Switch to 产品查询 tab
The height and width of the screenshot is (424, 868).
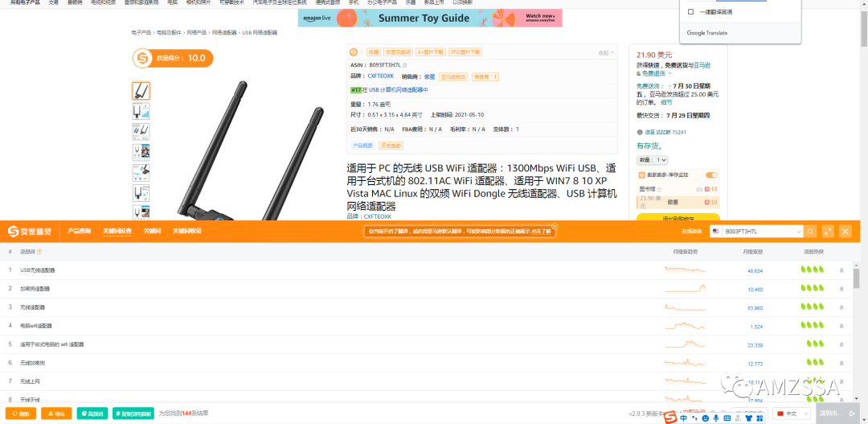[x=79, y=231]
